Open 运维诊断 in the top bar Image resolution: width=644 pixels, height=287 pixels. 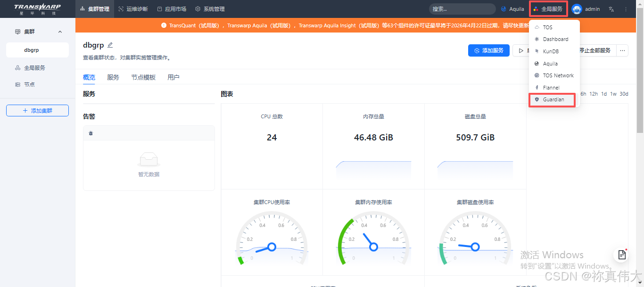pyautogui.click(x=133, y=9)
